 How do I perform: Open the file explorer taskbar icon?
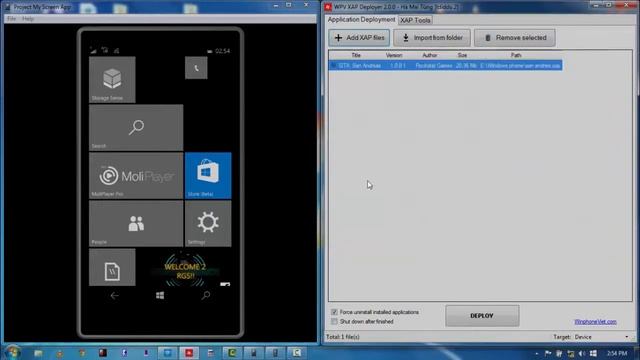(x=38, y=353)
